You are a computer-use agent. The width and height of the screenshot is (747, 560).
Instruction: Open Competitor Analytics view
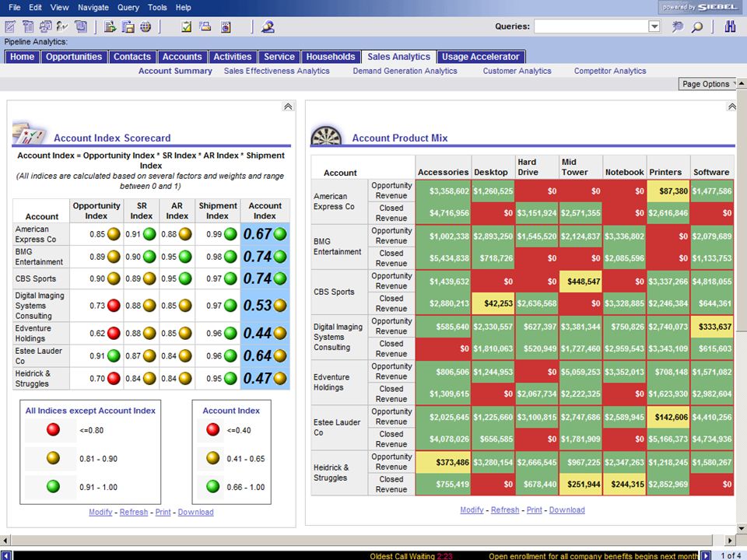610,71
